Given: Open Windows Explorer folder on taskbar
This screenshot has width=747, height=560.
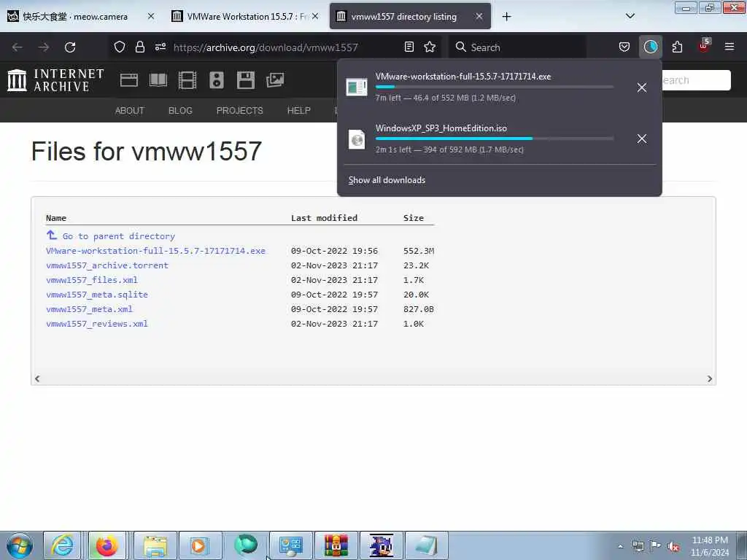Looking at the screenshot, I should click(155, 545).
